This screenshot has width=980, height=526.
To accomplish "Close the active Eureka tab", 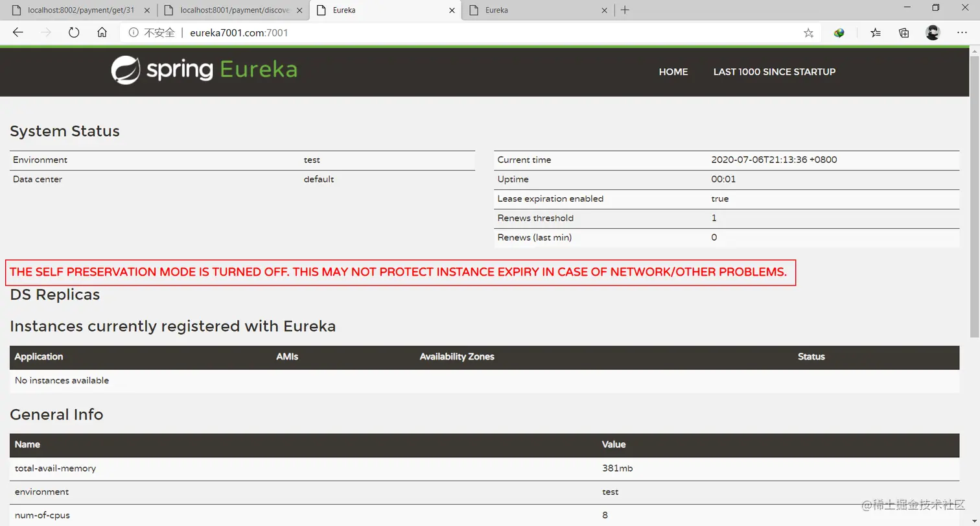I will (450, 10).
